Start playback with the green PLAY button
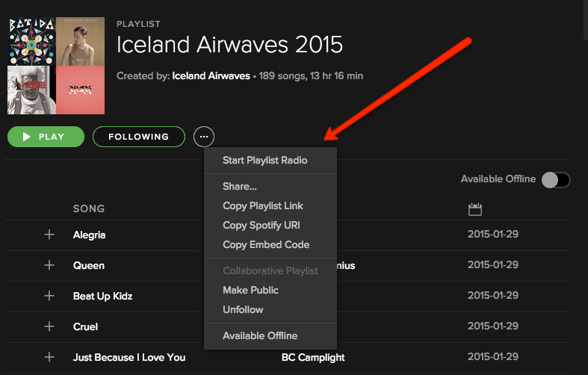This screenshot has height=375, width=588. click(x=46, y=137)
